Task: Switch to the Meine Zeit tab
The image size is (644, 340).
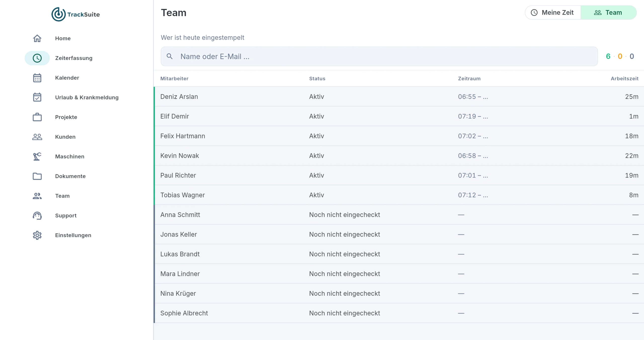Action: (x=553, y=13)
